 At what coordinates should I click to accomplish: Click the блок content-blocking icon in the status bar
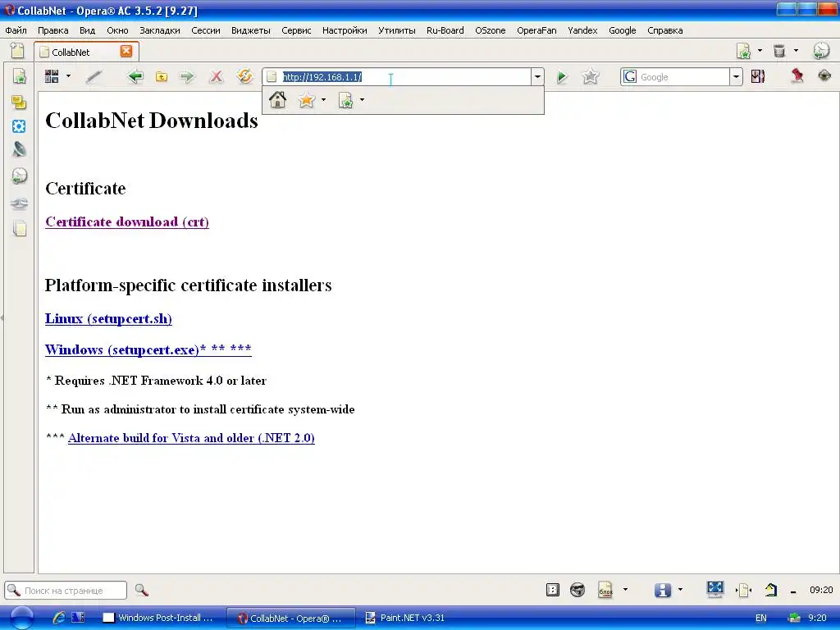coord(605,590)
